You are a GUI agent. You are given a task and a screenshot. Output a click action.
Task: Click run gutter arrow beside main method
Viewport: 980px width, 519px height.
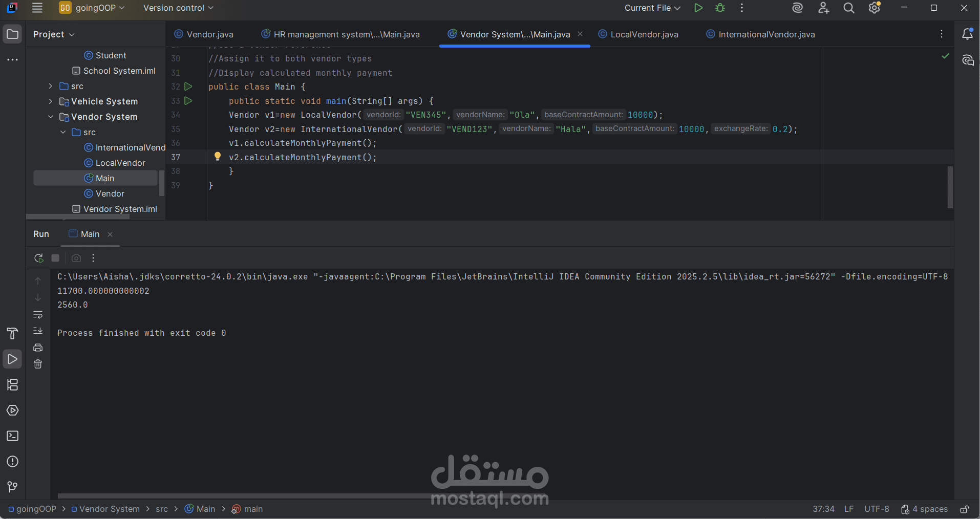188,101
